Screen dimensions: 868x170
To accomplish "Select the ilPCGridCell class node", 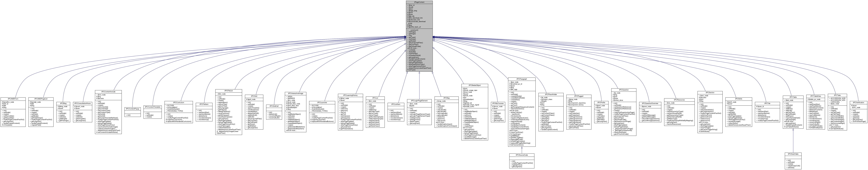I will tap(274, 112).
